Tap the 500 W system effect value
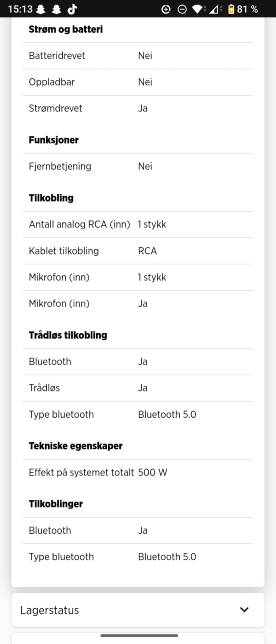The image size is (276, 644). click(x=153, y=472)
